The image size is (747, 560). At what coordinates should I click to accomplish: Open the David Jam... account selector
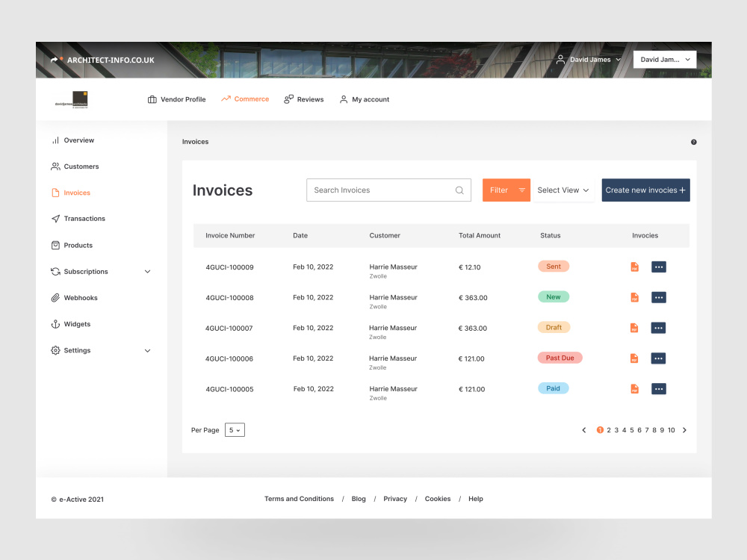(665, 60)
